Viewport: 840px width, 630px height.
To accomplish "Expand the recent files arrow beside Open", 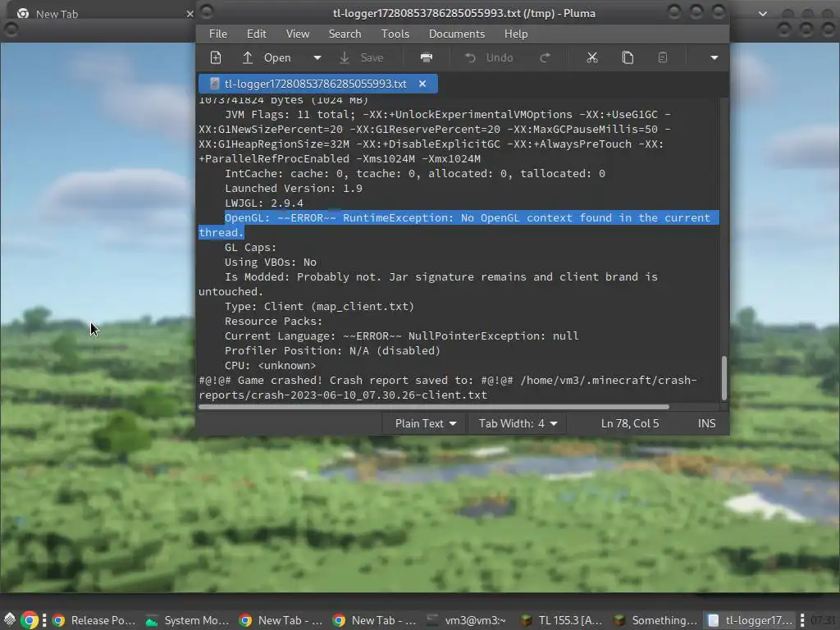I will (x=317, y=58).
